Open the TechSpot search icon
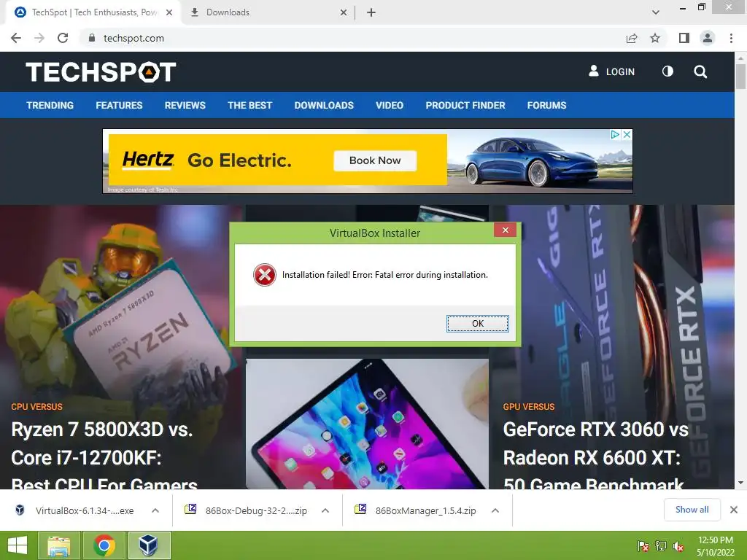This screenshot has height=560, width=747. click(x=700, y=71)
